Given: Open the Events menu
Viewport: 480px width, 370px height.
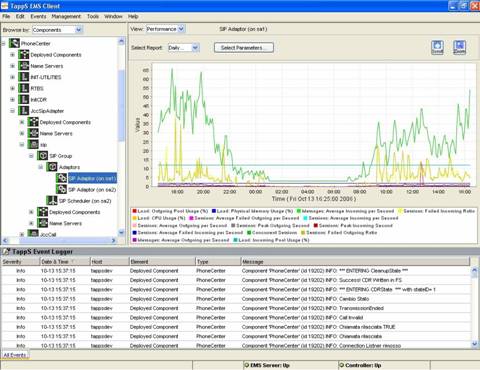Looking at the screenshot, I should [38, 16].
